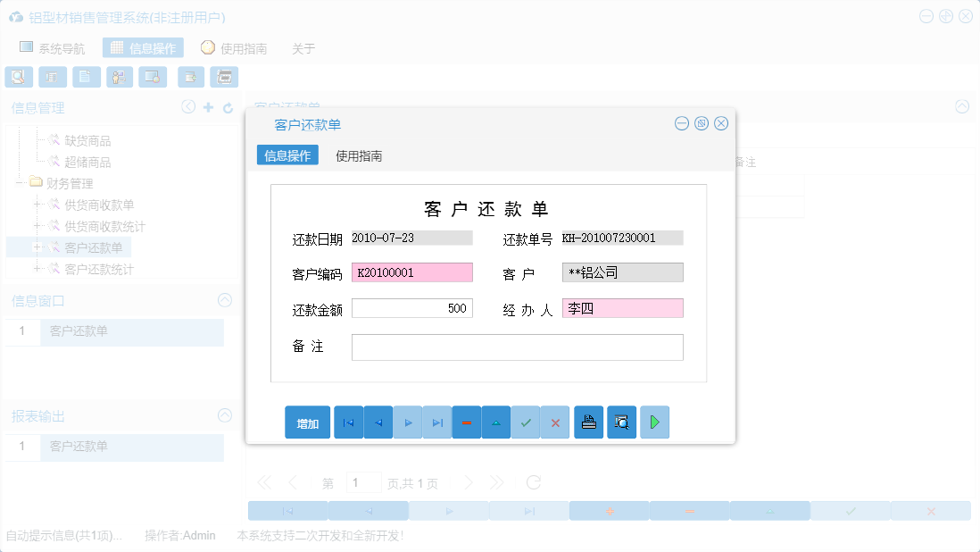The height and width of the screenshot is (552, 980).
Task: Expand the 供货商收款单 tree node
Action: pos(37,204)
